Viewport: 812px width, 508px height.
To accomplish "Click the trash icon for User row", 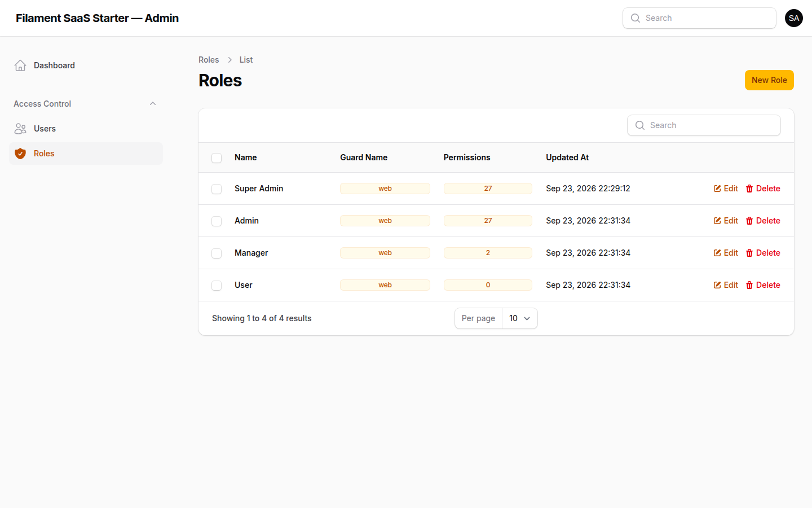I will pos(749,285).
